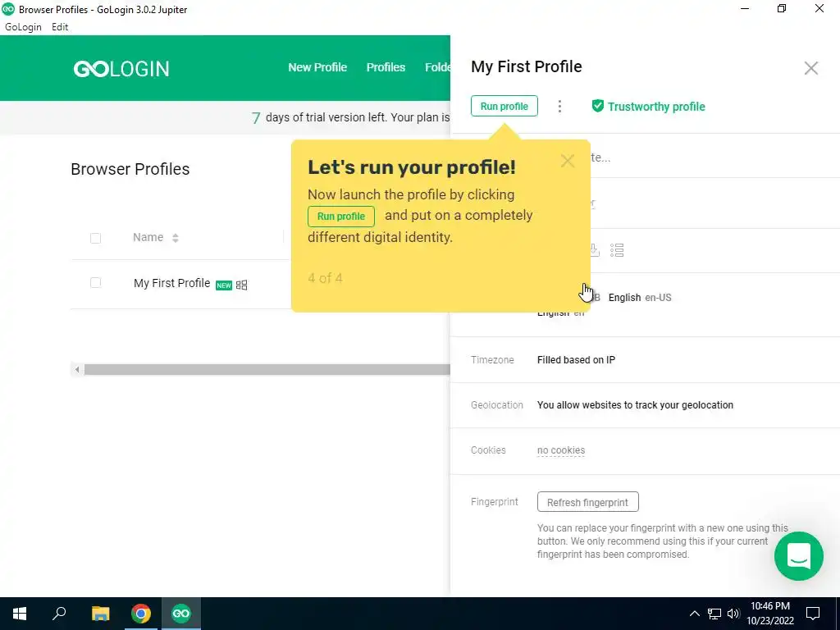Open the Intercom chat bubble
The image size is (840, 630).
[798, 556]
